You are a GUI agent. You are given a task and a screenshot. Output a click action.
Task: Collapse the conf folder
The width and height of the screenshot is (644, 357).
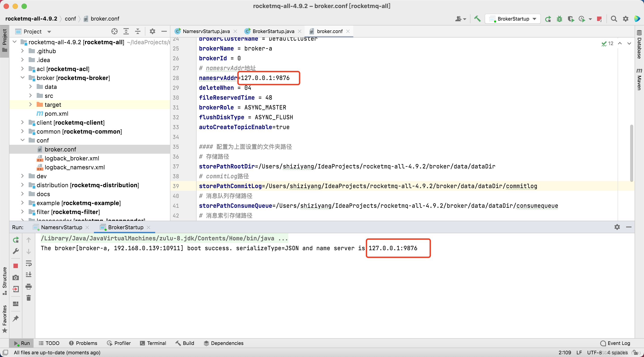click(23, 140)
